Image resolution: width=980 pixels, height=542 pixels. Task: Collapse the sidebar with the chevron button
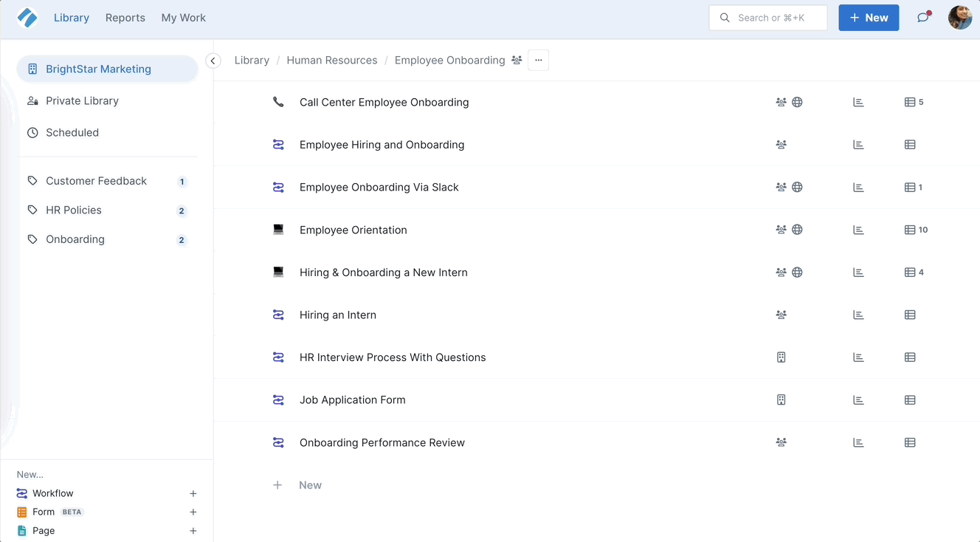click(213, 61)
